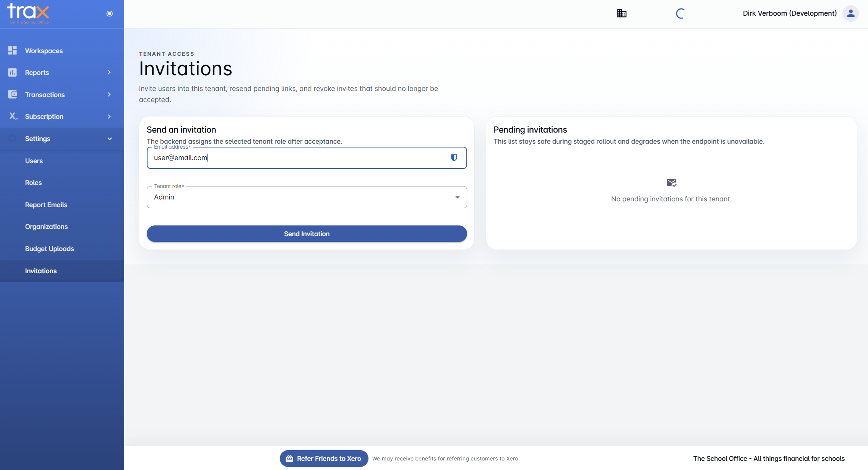Collapse the Settings menu chevron
Viewport: 868px width, 470px height.
tap(110, 139)
